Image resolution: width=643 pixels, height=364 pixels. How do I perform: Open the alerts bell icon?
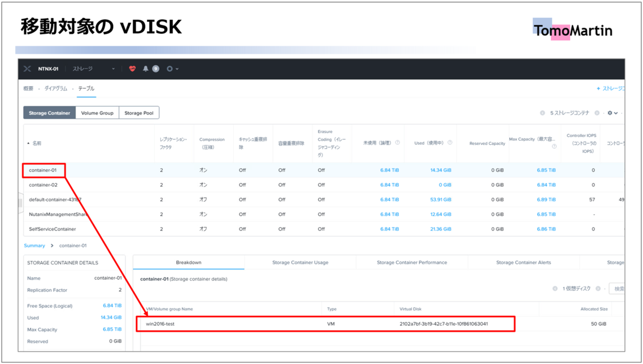coord(146,69)
